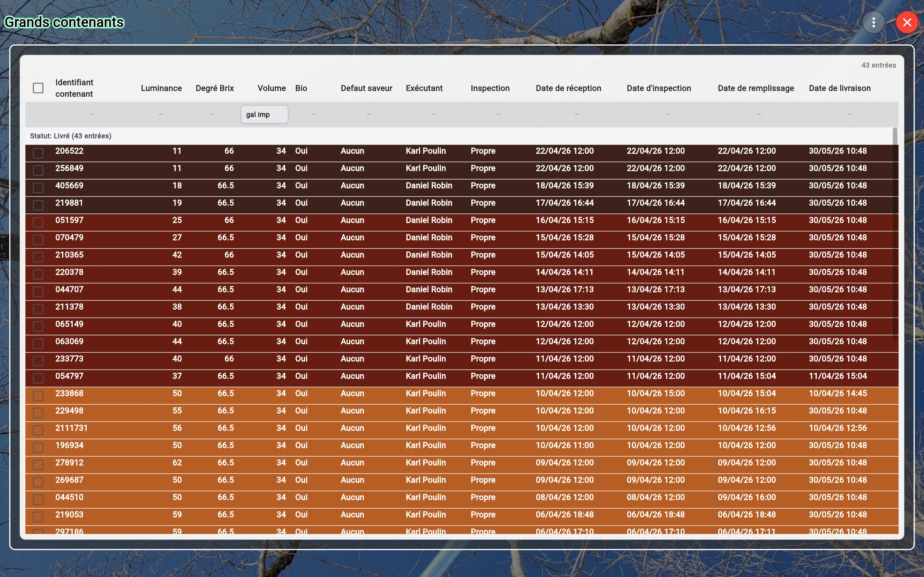Sort by Date de remplissage header

pyautogui.click(x=756, y=88)
